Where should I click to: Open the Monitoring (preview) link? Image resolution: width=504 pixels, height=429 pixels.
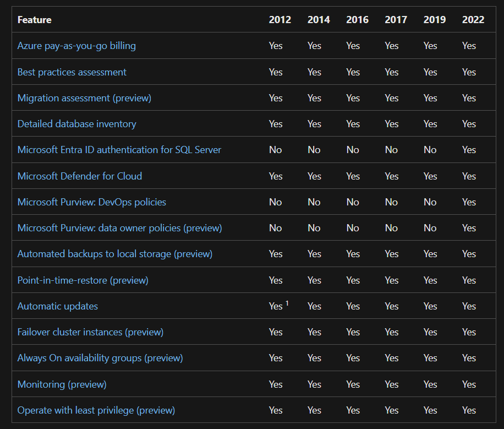62,384
